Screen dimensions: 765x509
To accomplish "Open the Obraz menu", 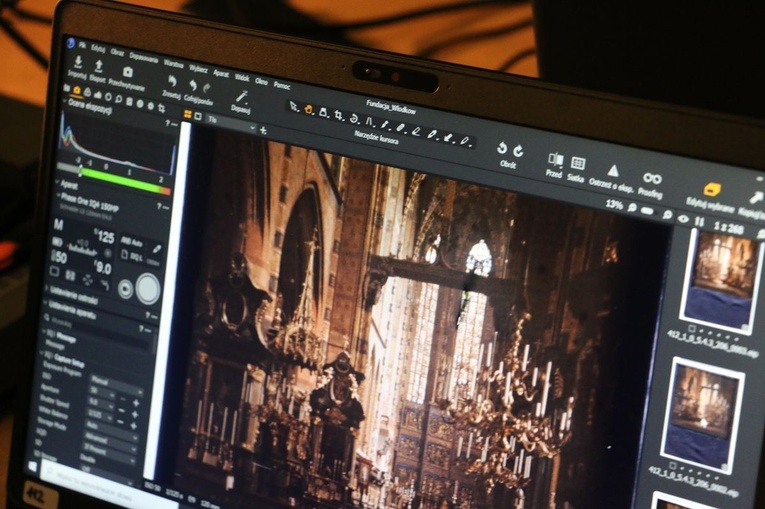I will 117,52.
